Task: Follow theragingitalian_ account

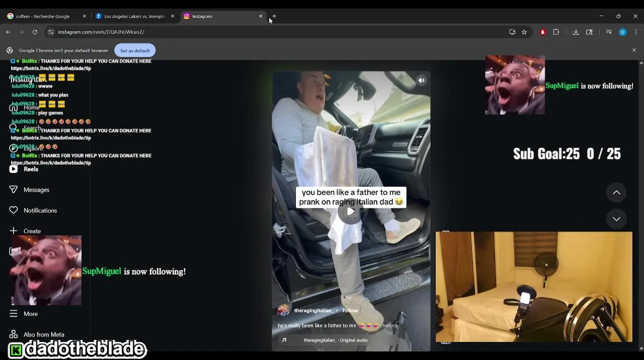Action: [350, 310]
